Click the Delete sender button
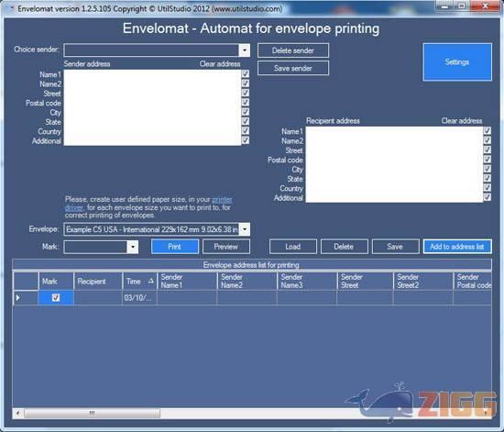Screen dimensions: 504x432 293,50
